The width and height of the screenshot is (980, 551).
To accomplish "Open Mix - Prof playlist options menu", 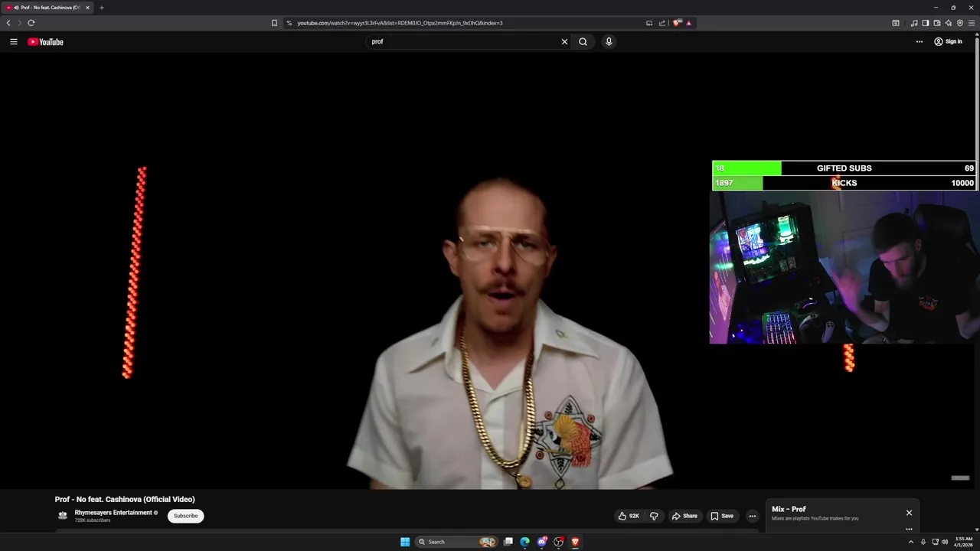I will coord(909,529).
